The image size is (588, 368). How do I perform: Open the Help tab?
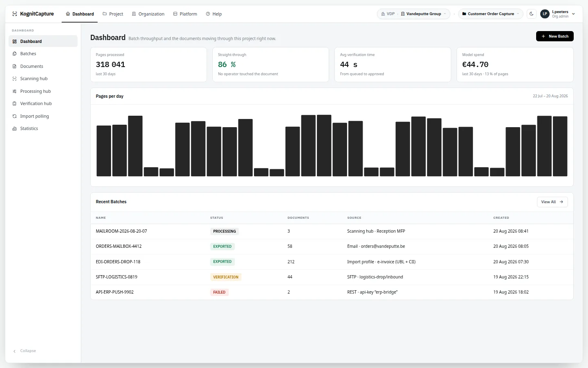point(214,14)
